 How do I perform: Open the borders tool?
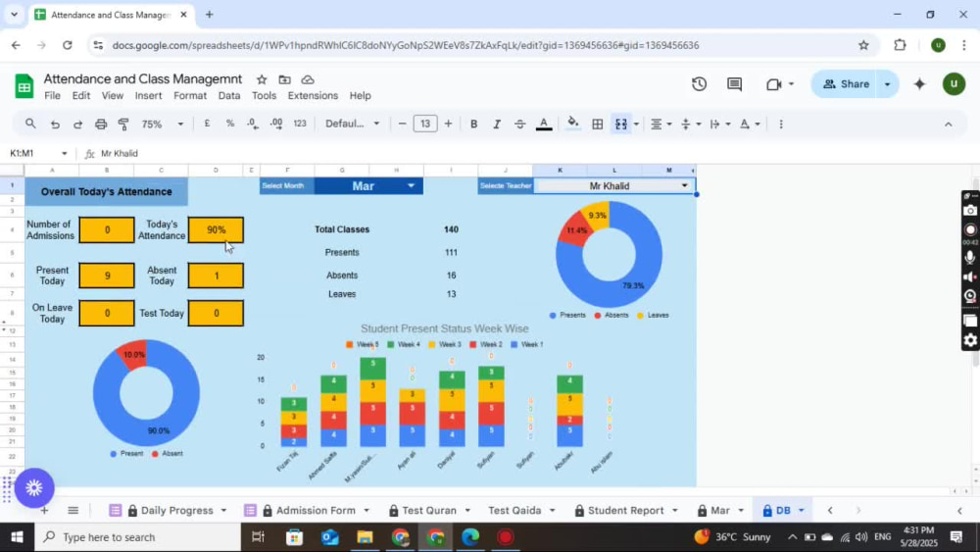click(x=598, y=124)
